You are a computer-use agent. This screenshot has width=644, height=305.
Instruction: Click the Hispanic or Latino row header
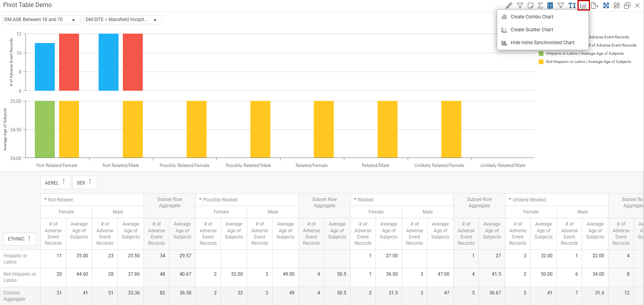20,259
